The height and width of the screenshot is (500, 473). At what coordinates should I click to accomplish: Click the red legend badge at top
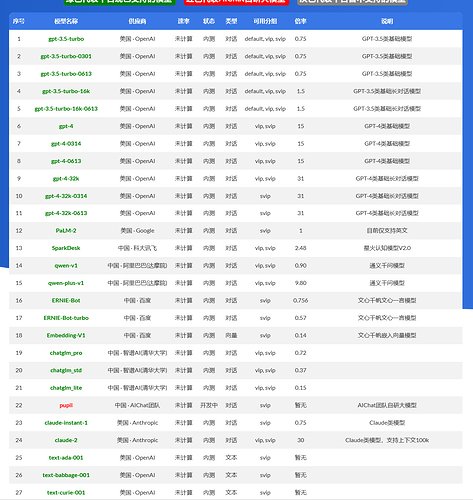click(x=236, y=2)
